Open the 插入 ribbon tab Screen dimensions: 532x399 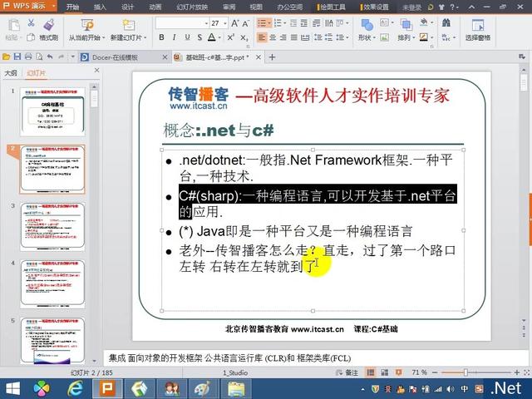[x=100, y=7]
